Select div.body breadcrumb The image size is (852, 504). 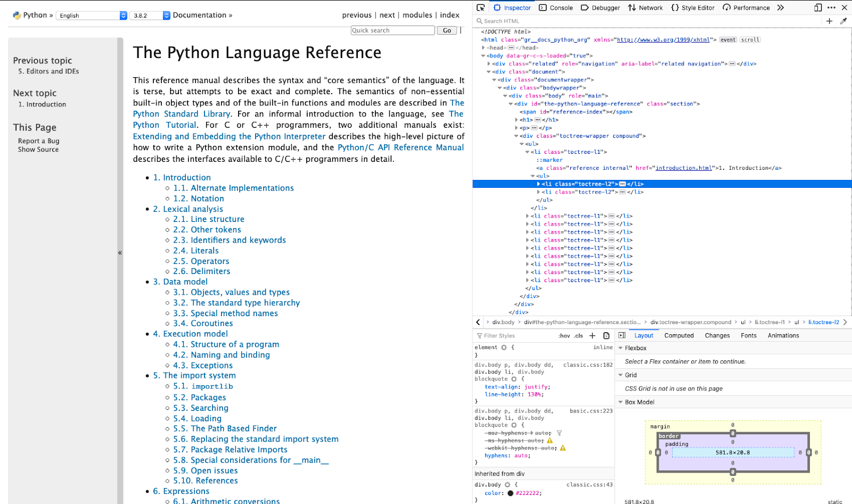tap(503, 322)
